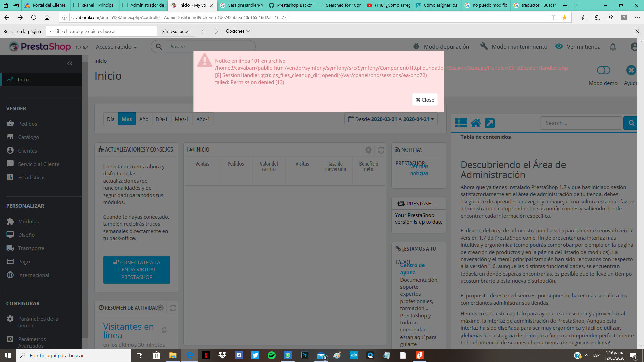The width and height of the screenshot is (644, 362).
Task: Click Conectate a la tienda virtual PrestaShop
Action: [x=137, y=270]
